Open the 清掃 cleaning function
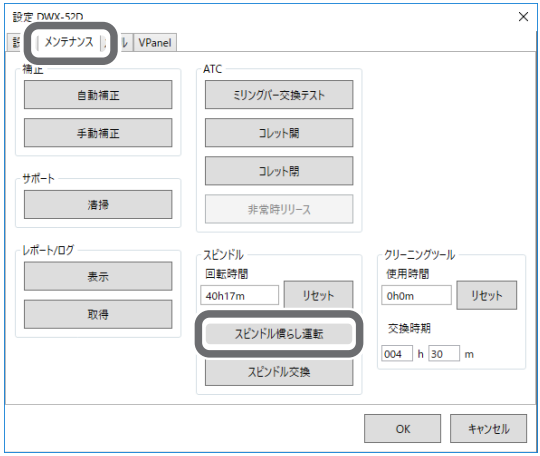540x456 pixels. click(98, 205)
